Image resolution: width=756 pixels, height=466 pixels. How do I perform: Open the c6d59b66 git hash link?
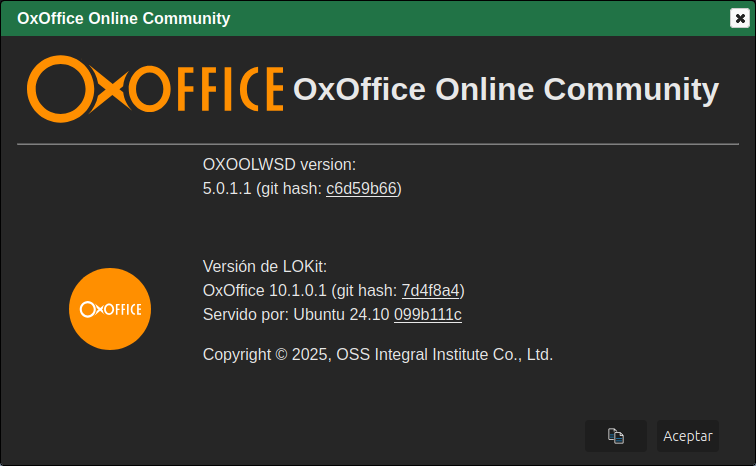(363, 188)
